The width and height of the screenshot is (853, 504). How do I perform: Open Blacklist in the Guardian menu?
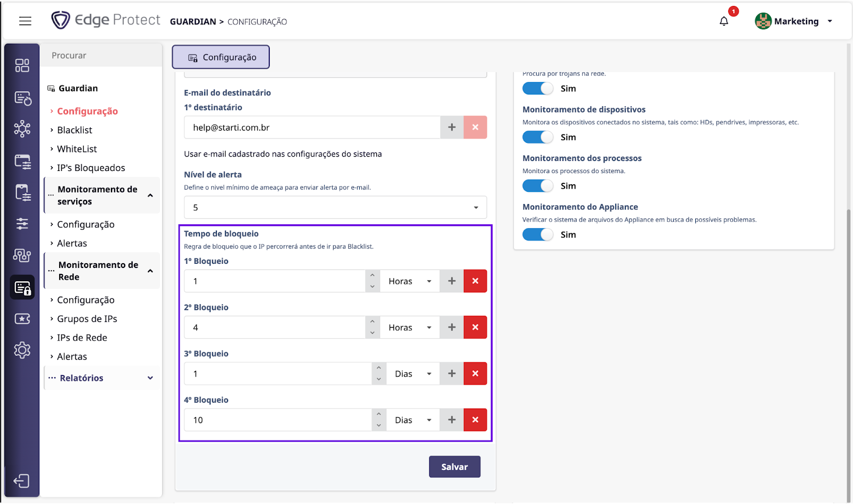[75, 130]
